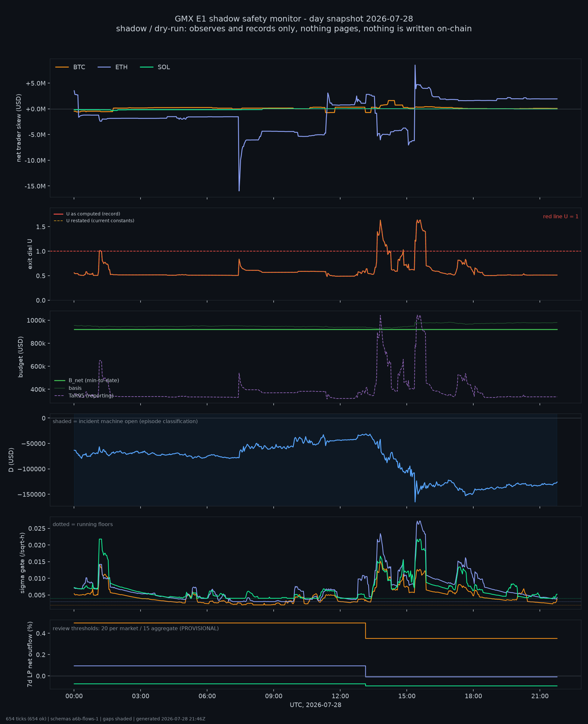The width and height of the screenshot is (588, 724).
Task: Click the 'D (USD)' axis label
Action: [11, 460]
